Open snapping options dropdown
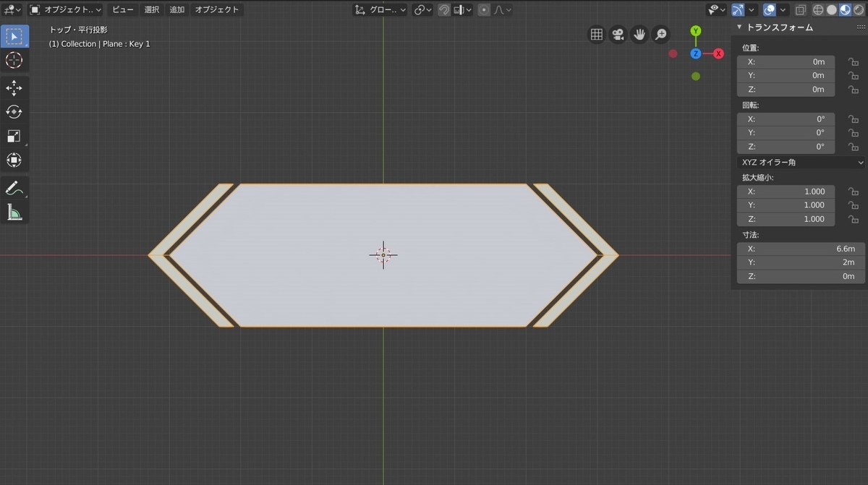868x485 pixels. pos(463,10)
